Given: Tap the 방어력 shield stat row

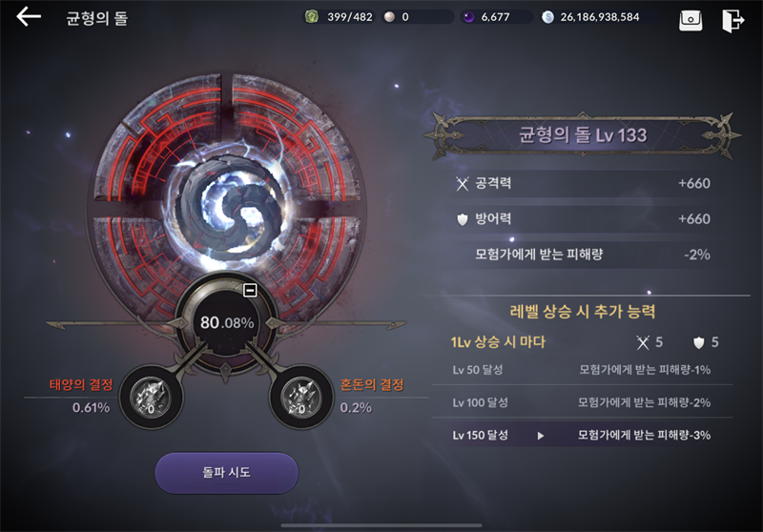Looking at the screenshot, I should [x=583, y=219].
